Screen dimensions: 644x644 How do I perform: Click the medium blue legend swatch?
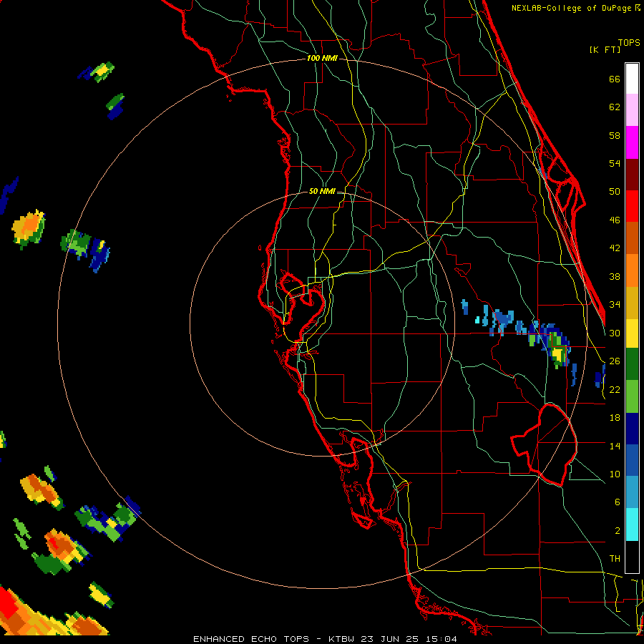pos(632,460)
